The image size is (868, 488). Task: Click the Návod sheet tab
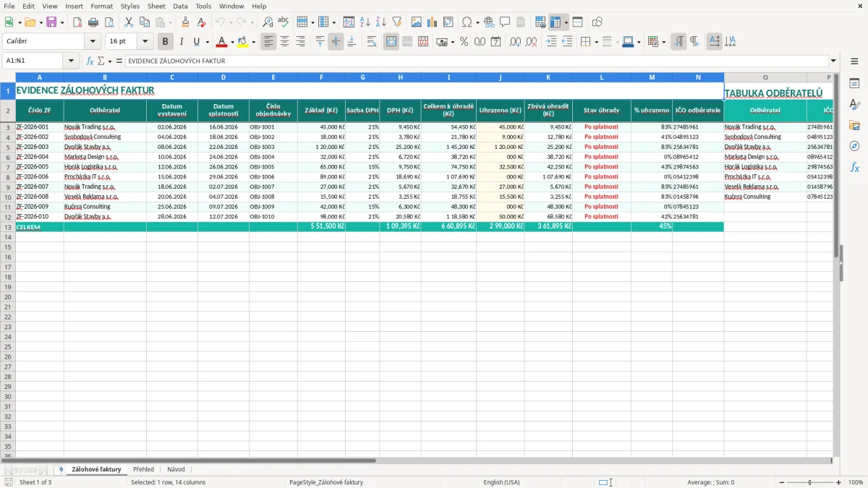pyautogui.click(x=176, y=469)
